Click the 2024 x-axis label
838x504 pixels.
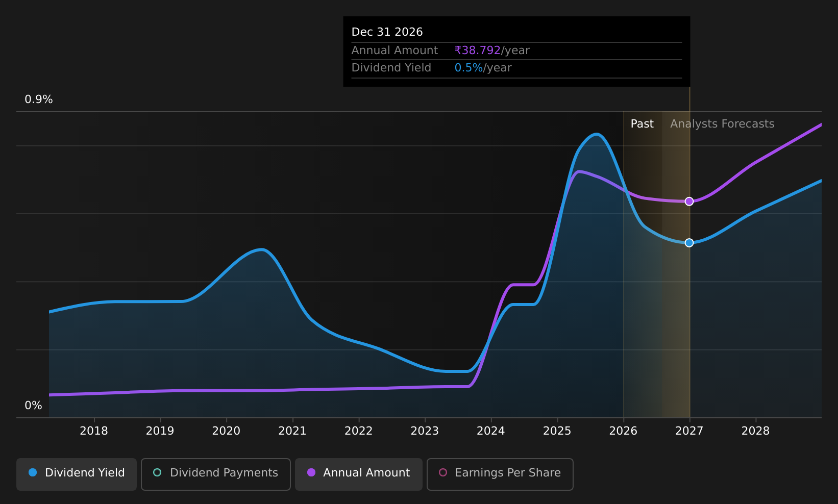pos(491,431)
